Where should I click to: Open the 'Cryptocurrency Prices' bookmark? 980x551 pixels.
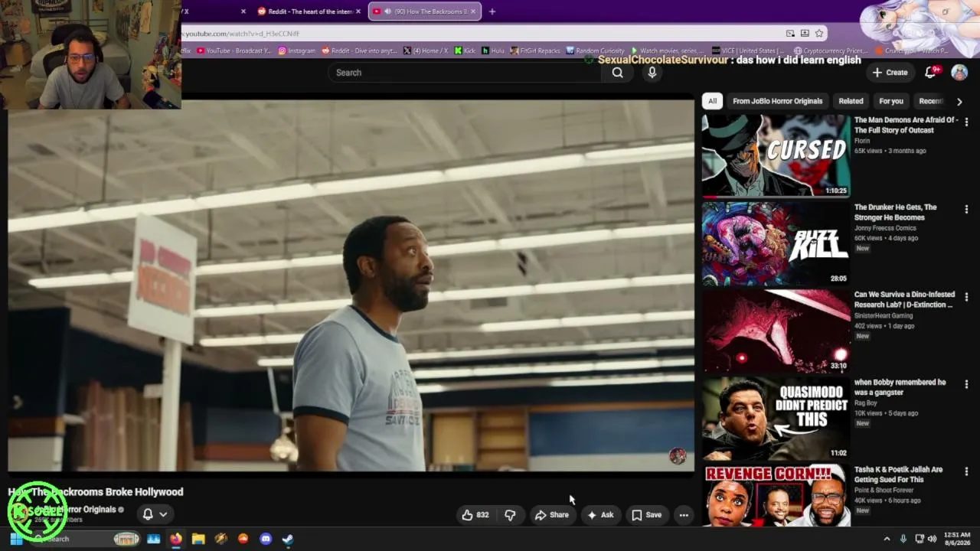click(830, 51)
